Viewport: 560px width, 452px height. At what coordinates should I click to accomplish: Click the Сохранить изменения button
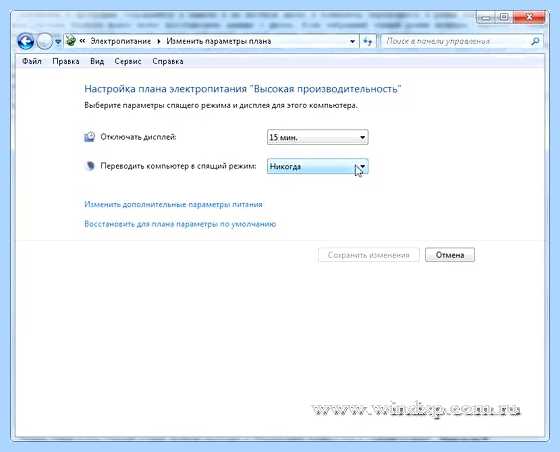point(369,255)
